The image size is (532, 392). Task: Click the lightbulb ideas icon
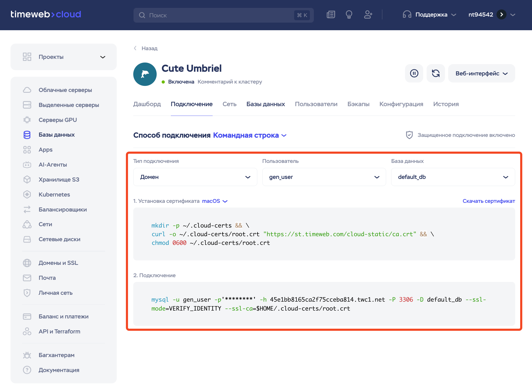coord(349,15)
